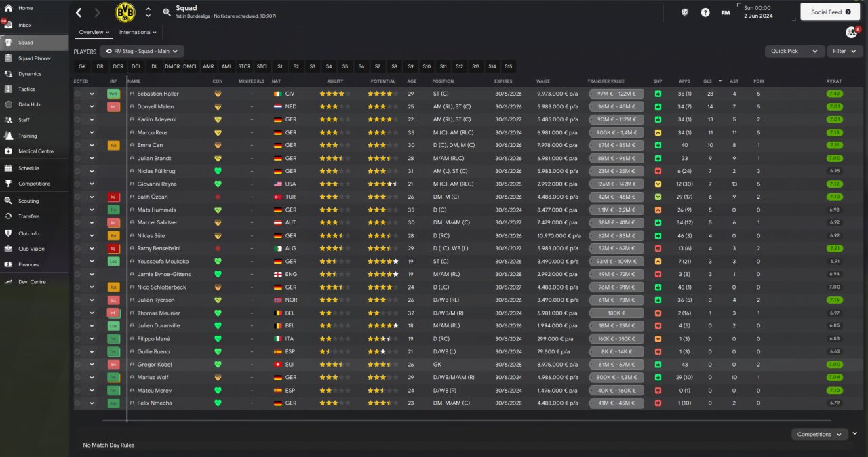The width and height of the screenshot is (868, 457).
Task: Open the world globe icon
Action: pos(686,12)
